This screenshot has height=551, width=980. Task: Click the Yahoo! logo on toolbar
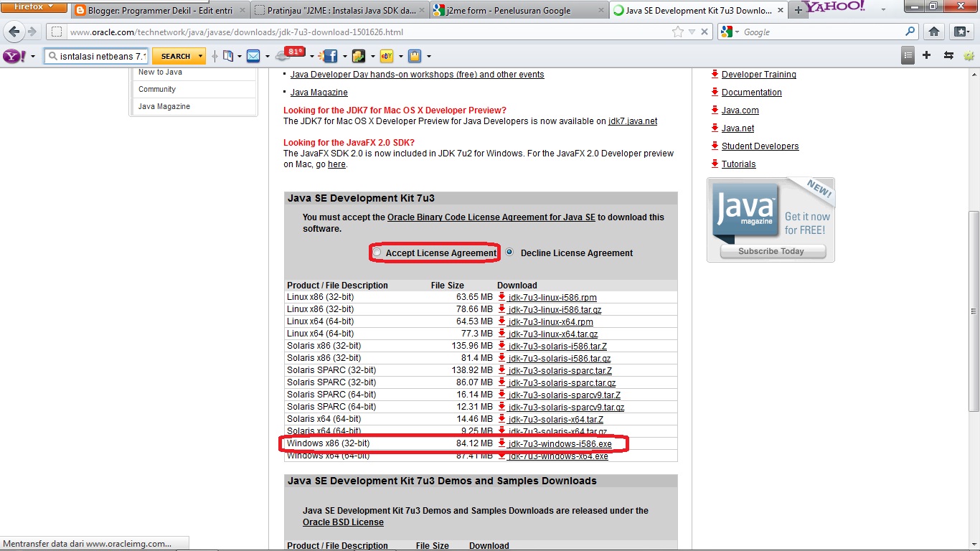(x=14, y=56)
